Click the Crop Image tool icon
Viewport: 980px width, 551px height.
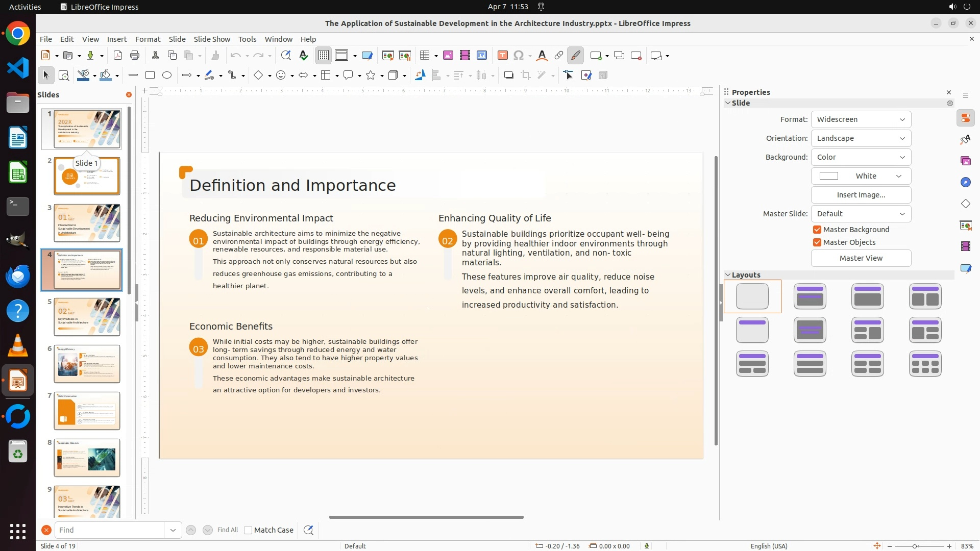coord(526,76)
